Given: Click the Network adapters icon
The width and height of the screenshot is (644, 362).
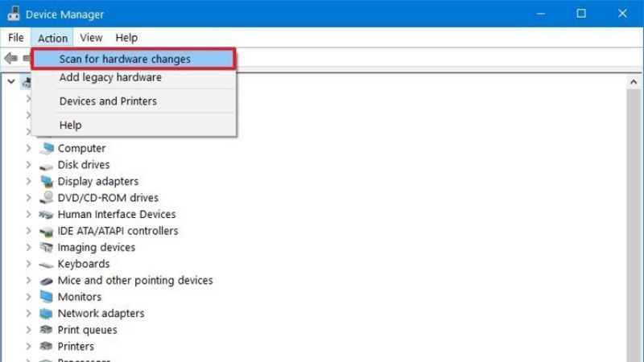Looking at the screenshot, I should [x=47, y=313].
